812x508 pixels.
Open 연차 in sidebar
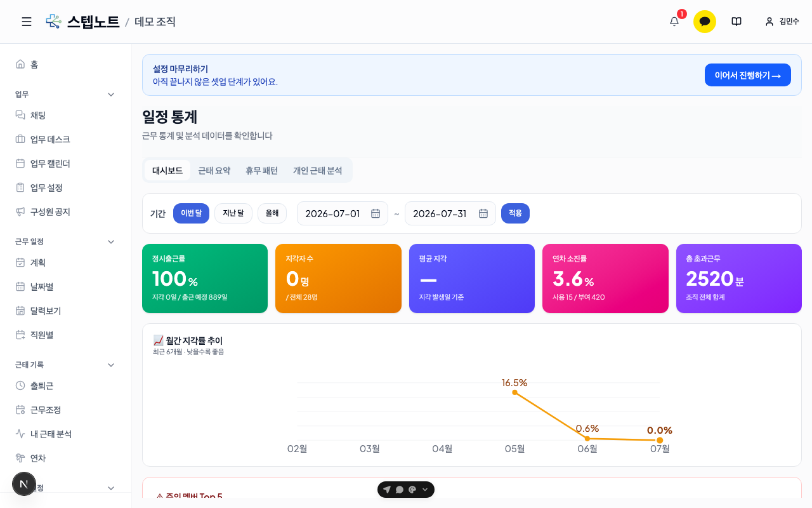pyautogui.click(x=66, y=458)
